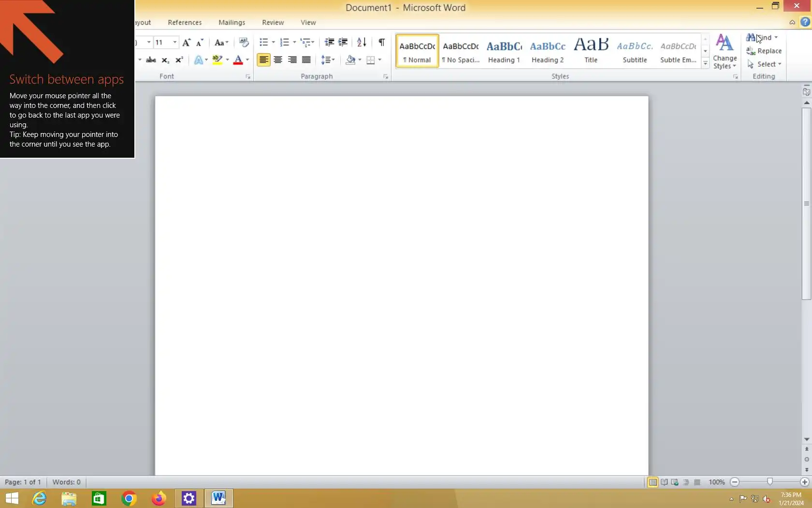Switch to Print Layout view
This screenshot has width=812, height=508.
tap(652, 482)
